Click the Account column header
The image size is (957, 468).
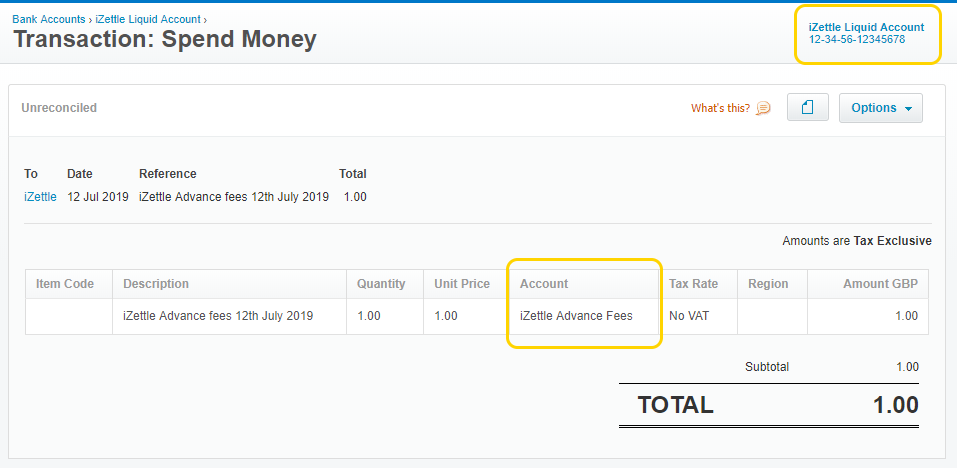pos(544,284)
